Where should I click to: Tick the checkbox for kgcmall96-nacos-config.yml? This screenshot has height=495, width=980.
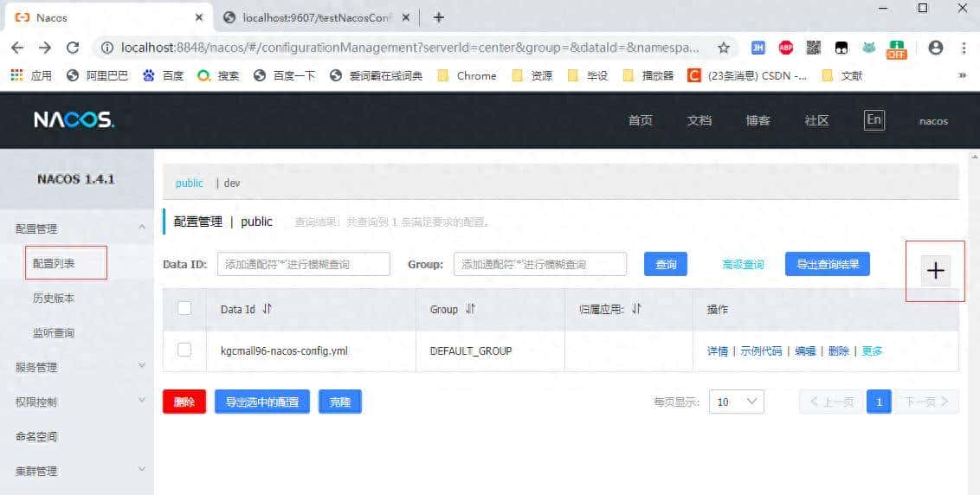184,350
